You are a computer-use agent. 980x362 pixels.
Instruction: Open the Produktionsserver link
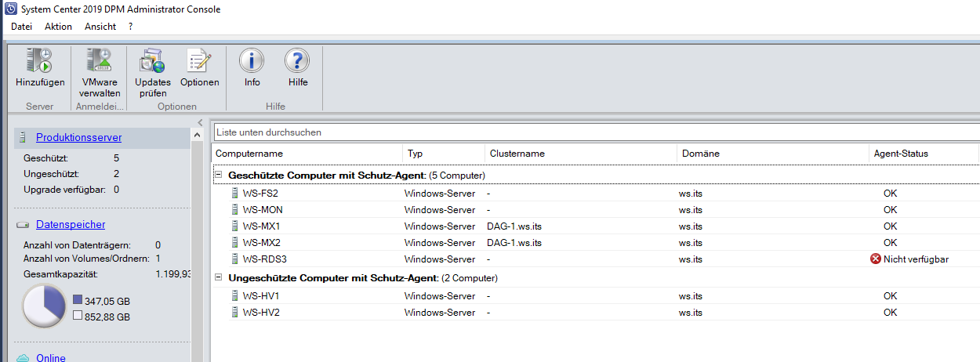pyautogui.click(x=78, y=137)
